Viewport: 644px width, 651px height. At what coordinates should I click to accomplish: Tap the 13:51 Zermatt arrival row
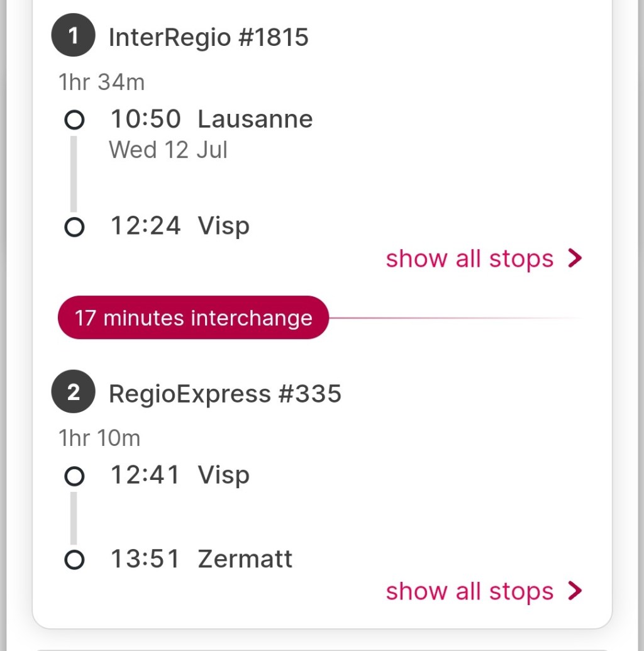(x=201, y=559)
